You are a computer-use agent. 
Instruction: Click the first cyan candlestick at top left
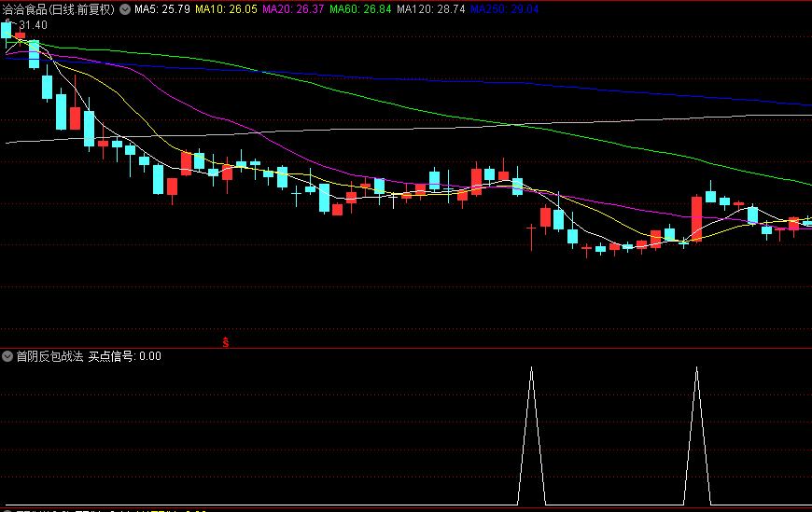click(7, 30)
